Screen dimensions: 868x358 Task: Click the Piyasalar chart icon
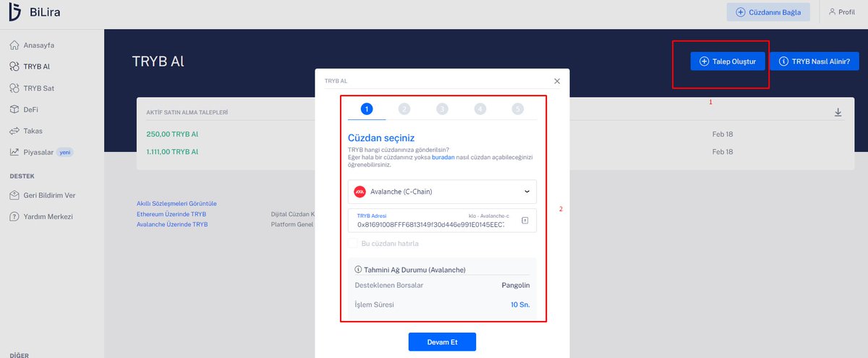point(15,152)
